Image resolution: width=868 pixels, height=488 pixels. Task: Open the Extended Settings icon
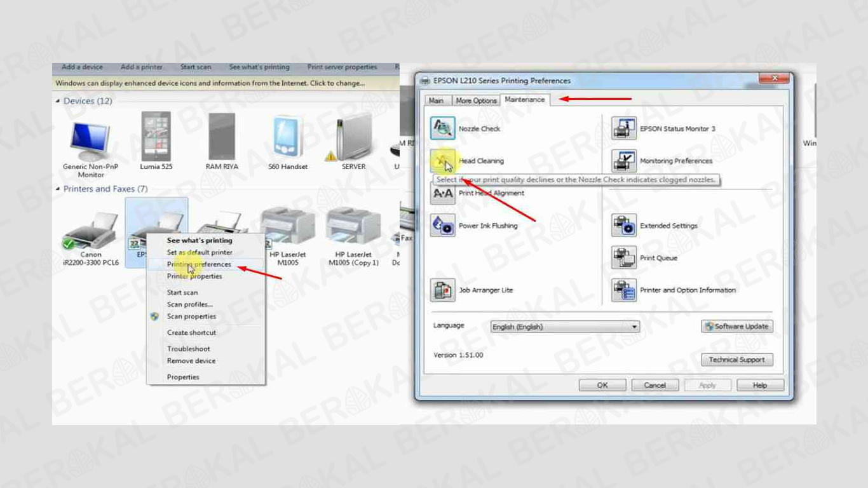(x=623, y=226)
